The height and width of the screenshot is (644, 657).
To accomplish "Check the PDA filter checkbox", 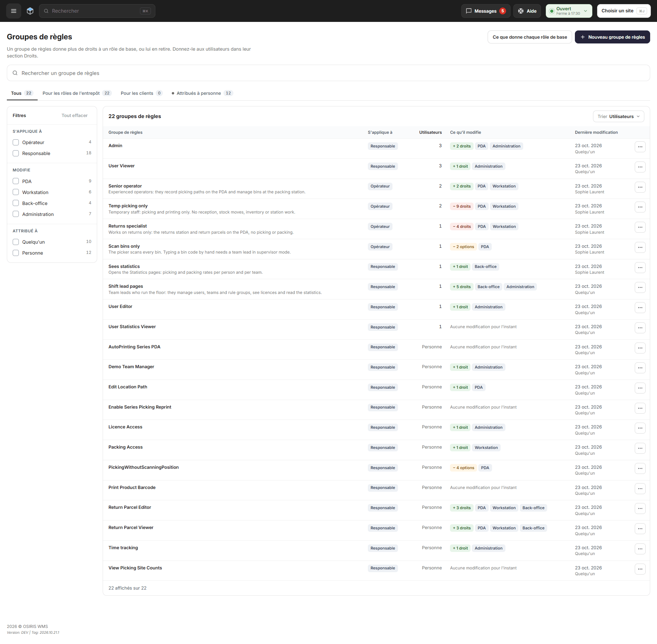I will [x=16, y=181].
